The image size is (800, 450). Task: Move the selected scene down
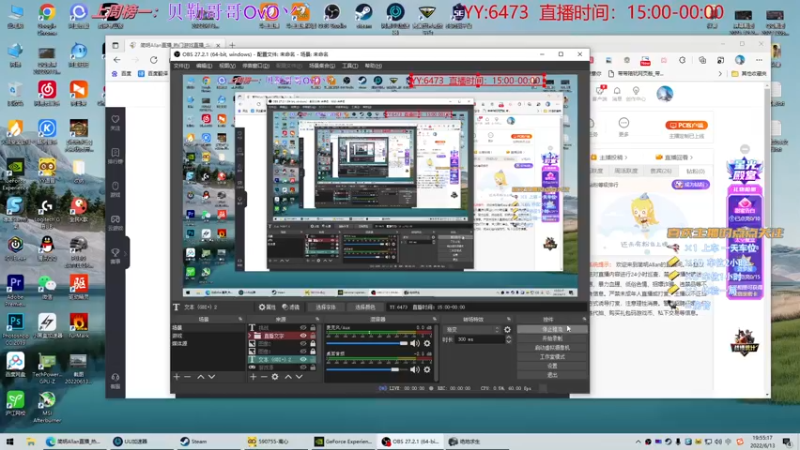pyautogui.click(x=212, y=377)
